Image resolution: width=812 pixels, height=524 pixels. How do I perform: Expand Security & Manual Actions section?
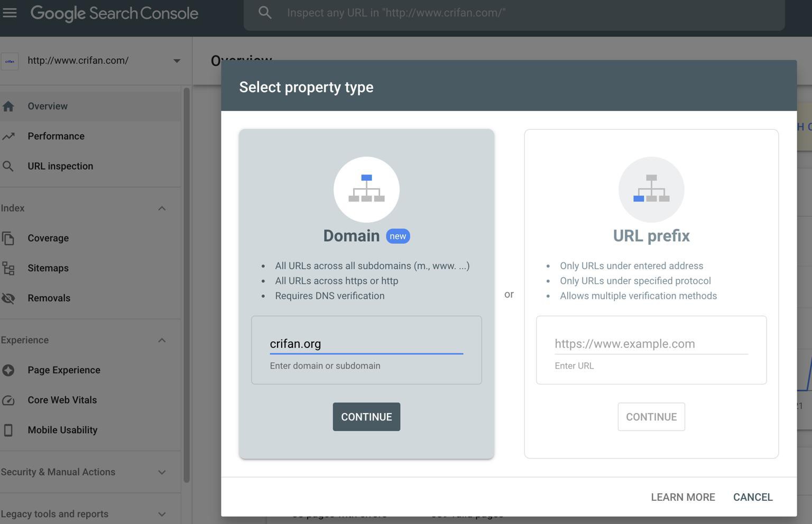(x=162, y=472)
